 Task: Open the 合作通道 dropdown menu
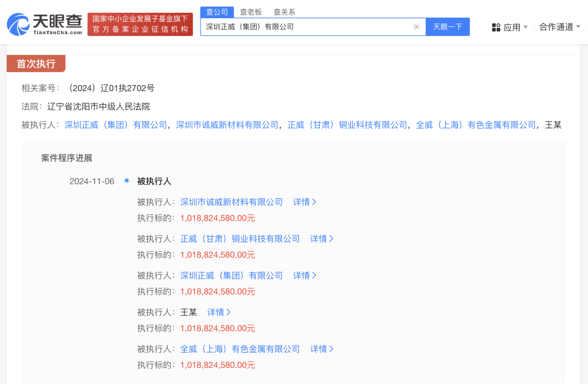coord(559,27)
